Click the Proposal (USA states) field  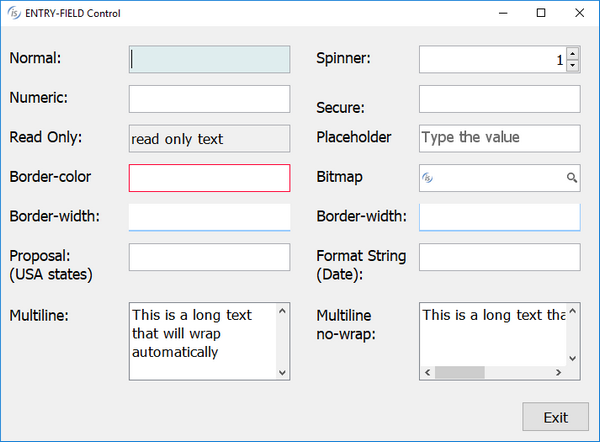click(209, 257)
